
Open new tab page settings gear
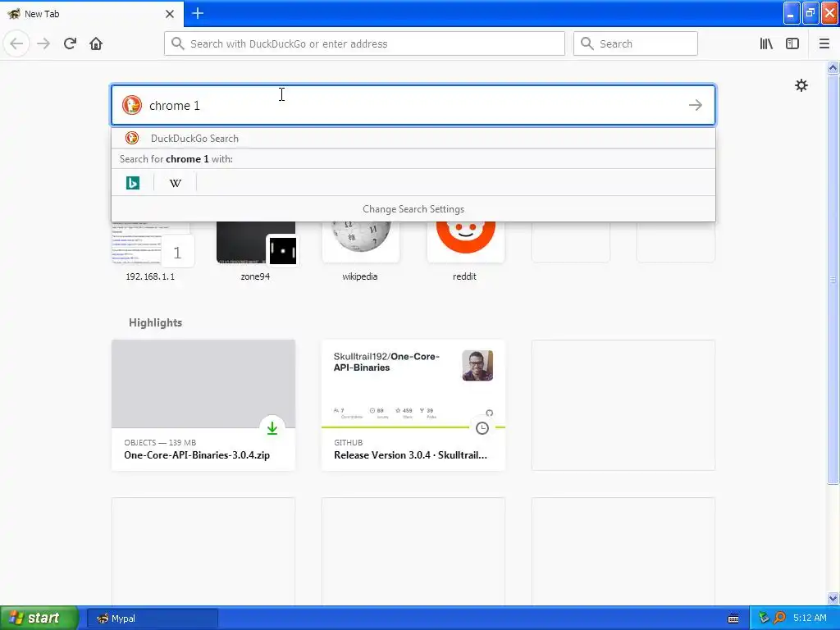pos(801,85)
